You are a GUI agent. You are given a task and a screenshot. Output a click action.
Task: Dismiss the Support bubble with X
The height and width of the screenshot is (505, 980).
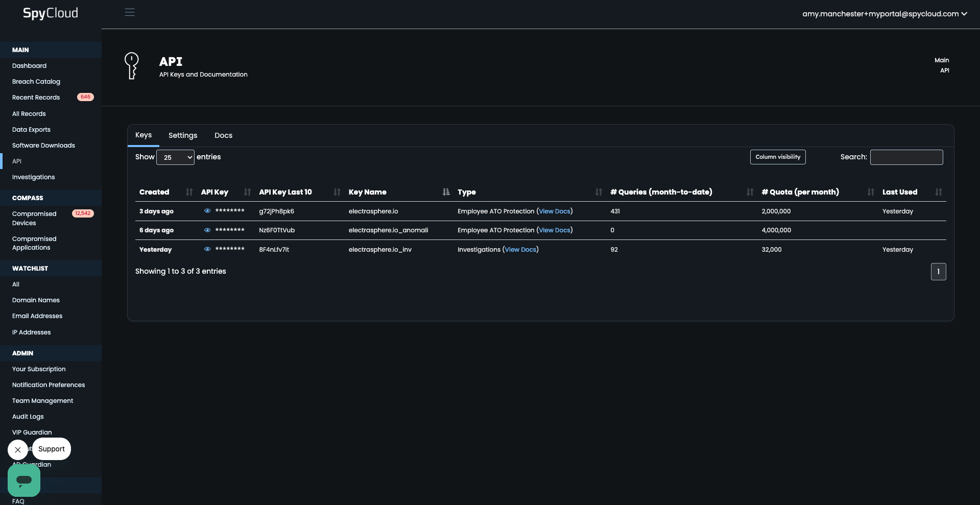click(x=18, y=450)
